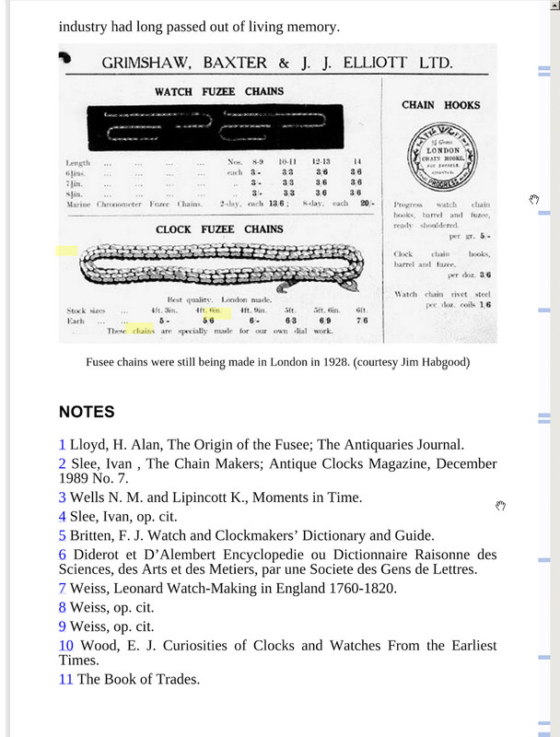Click the 'GRIMSHAW, BAXTER & J. J. ELLIOTT LTD.' title
This screenshot has height=737, width=560.
coord(277,63)
